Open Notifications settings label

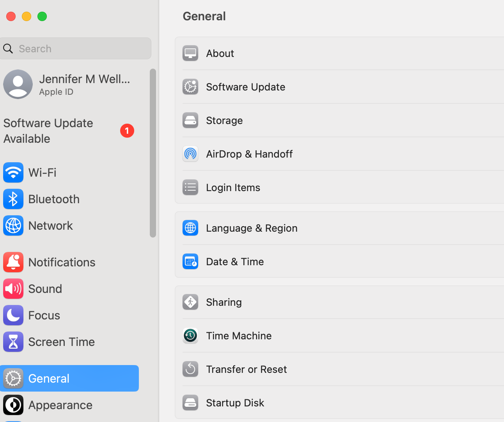(62, 262)
